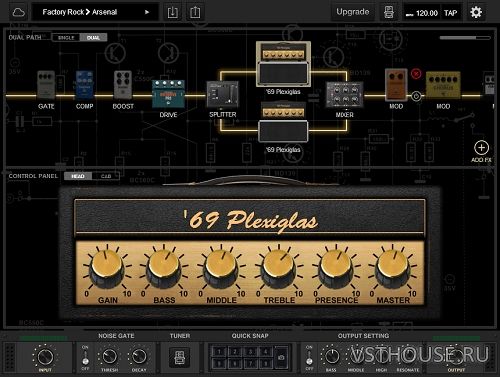Image resolution: width=500 pixels, height=377 pixels.
Task: Click the Upgrade button
Action: click(353, 12)
